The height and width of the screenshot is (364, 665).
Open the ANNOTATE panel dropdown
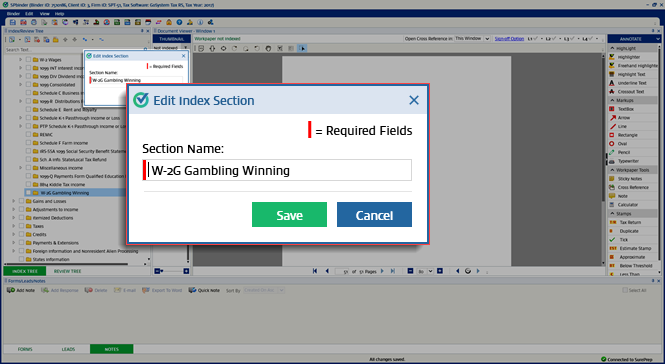pyautogui.click(x=658, y=39)
